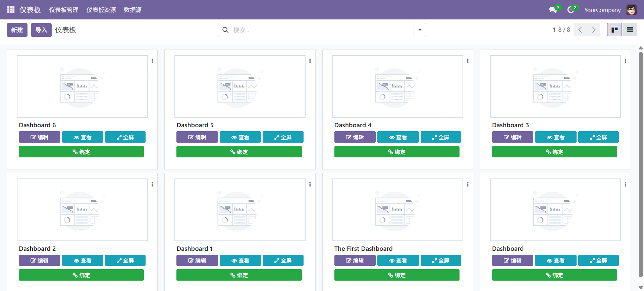Image resolution: width=644 pixels, height=291 pixels.
Task: Click the 新建 button
Action: click(x=17, y=30)
